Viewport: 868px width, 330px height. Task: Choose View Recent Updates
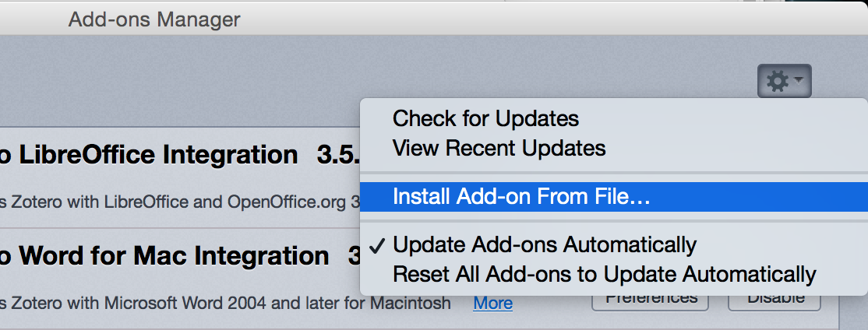coord(499,148)
